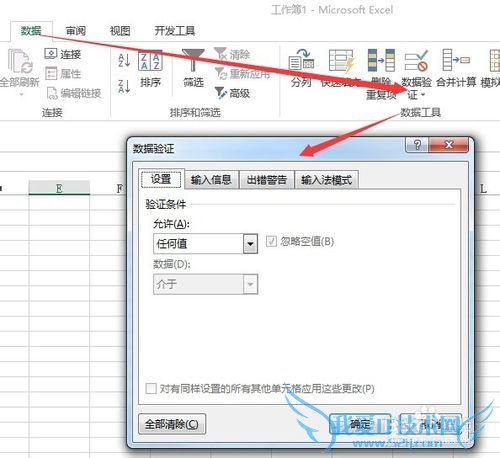Open the 允许 allow dropdown
The height and width of the screenshot is (458, 500).
coord(250,244)
